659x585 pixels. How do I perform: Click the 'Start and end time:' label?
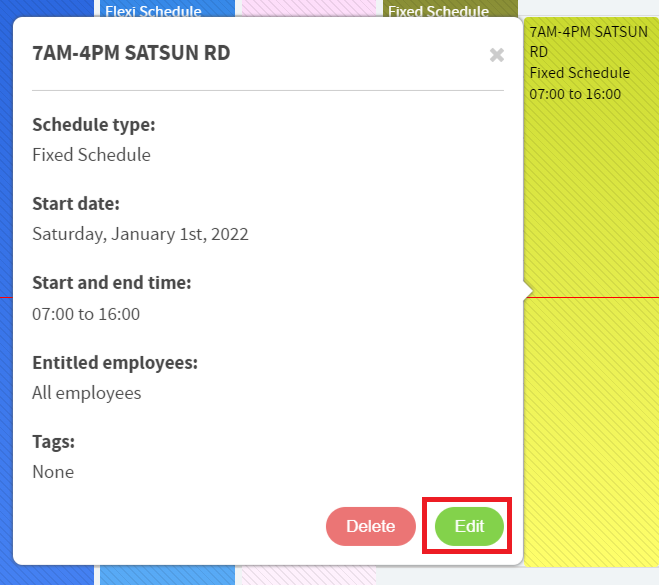(x=112, y=283)
